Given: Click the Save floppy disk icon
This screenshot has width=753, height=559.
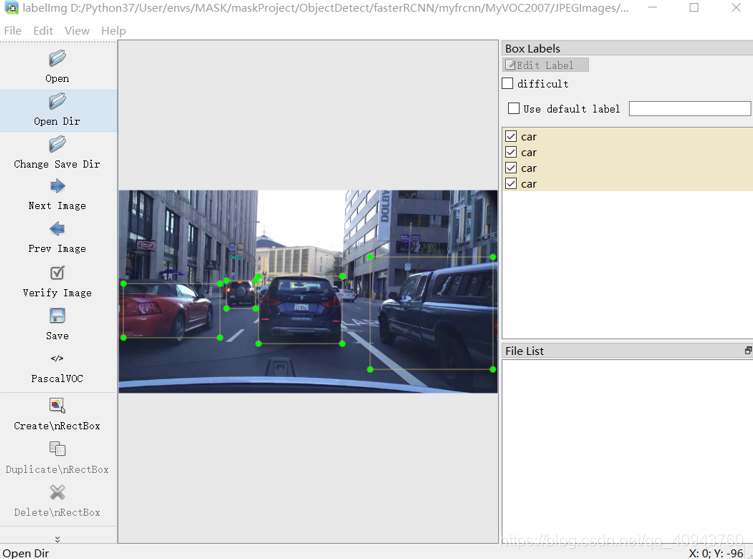Looking at the screenshot, I should pyautogui.click(x=57, y=316).
